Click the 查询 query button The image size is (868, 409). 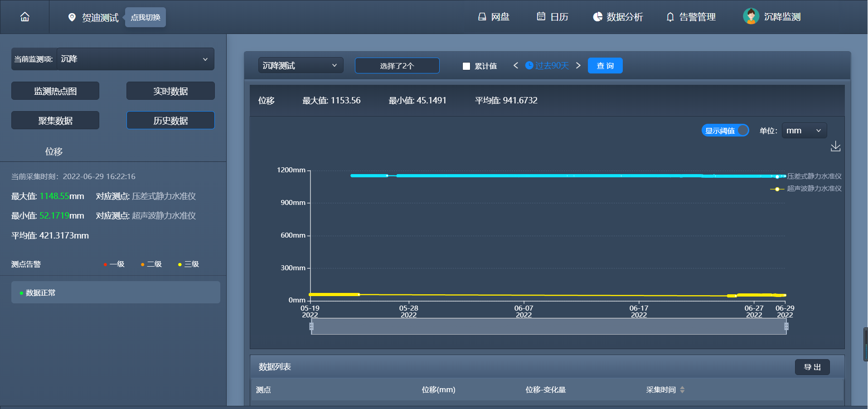[x=605, y=65]
